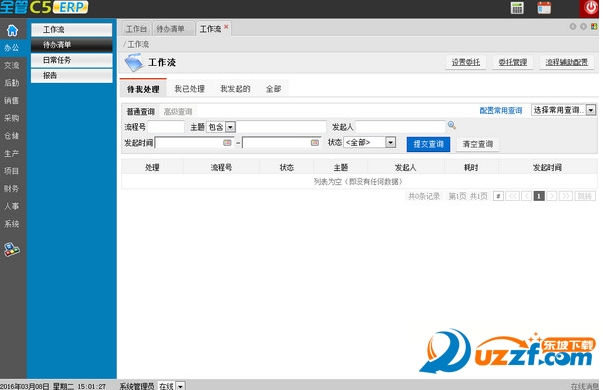Switch to the 我已处理 tab

pyautogui.click(x=190, y=89)
